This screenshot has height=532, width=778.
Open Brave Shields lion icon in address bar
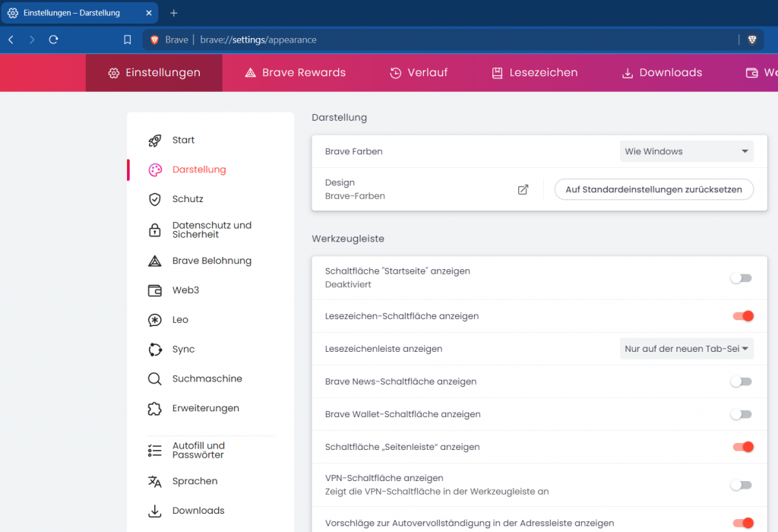752,40
